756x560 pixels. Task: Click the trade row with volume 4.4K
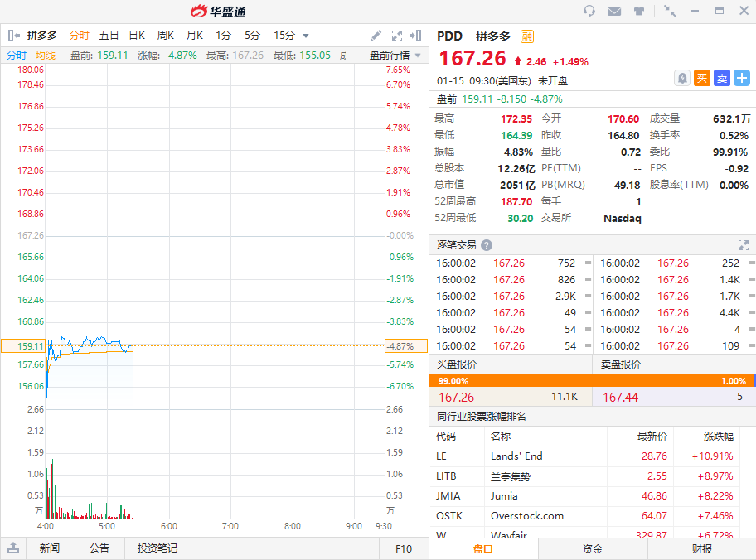pyautogui.click(x=676, y=313)
